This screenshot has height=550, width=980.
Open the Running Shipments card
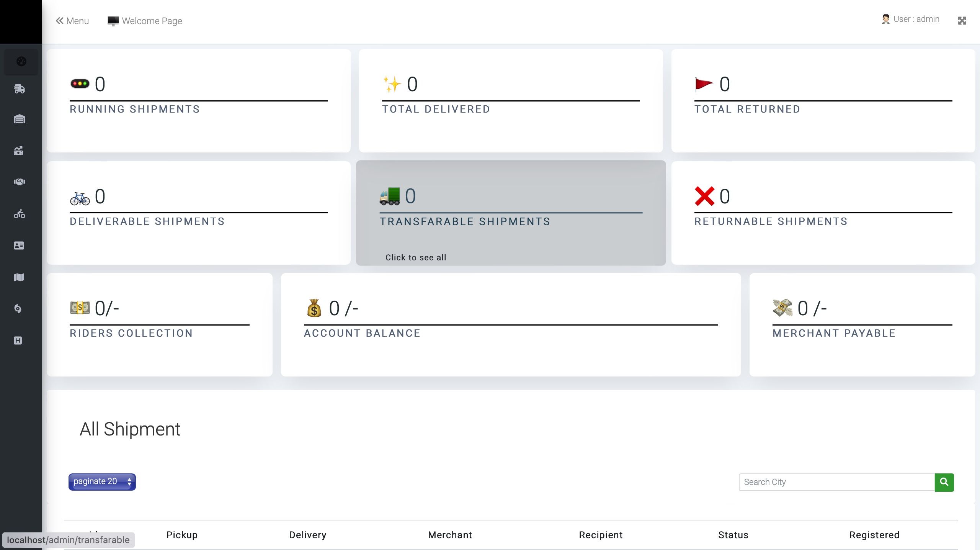pyautogui.click(x=198, y=100)
